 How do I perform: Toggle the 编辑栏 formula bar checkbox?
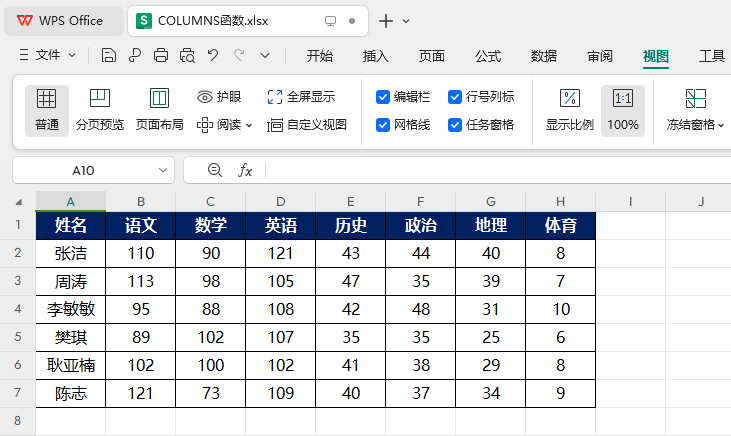[x=383, y=97]
